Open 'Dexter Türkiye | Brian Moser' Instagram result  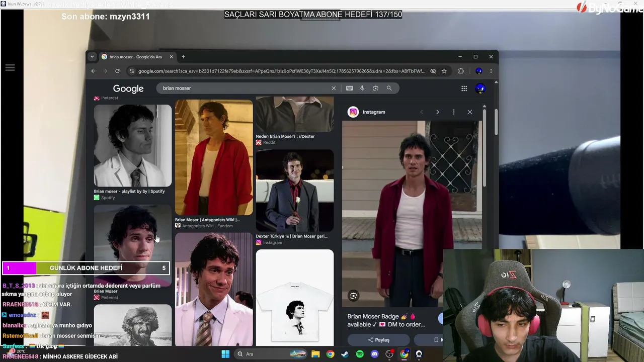pyautogui.click(x=291, y=236)
